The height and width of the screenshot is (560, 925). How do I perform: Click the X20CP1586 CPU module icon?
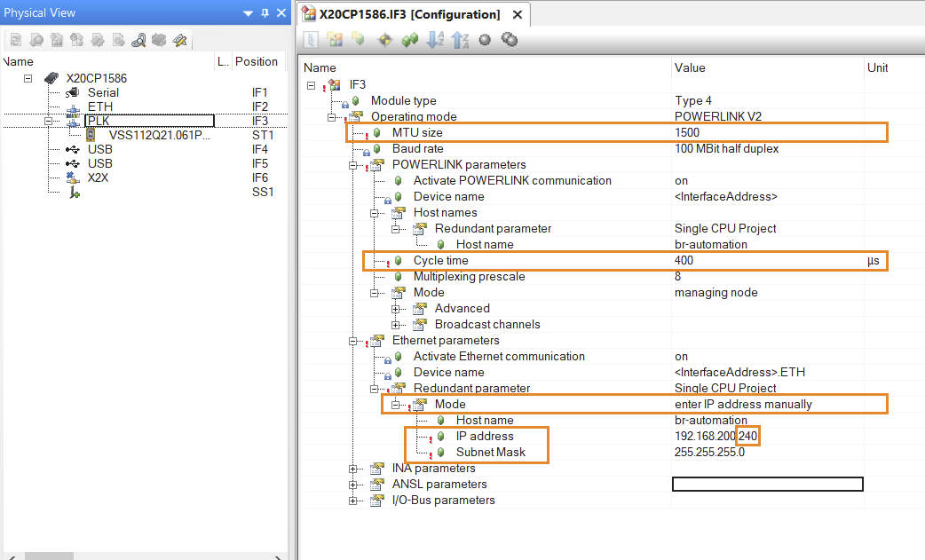(x=51, y=78)
